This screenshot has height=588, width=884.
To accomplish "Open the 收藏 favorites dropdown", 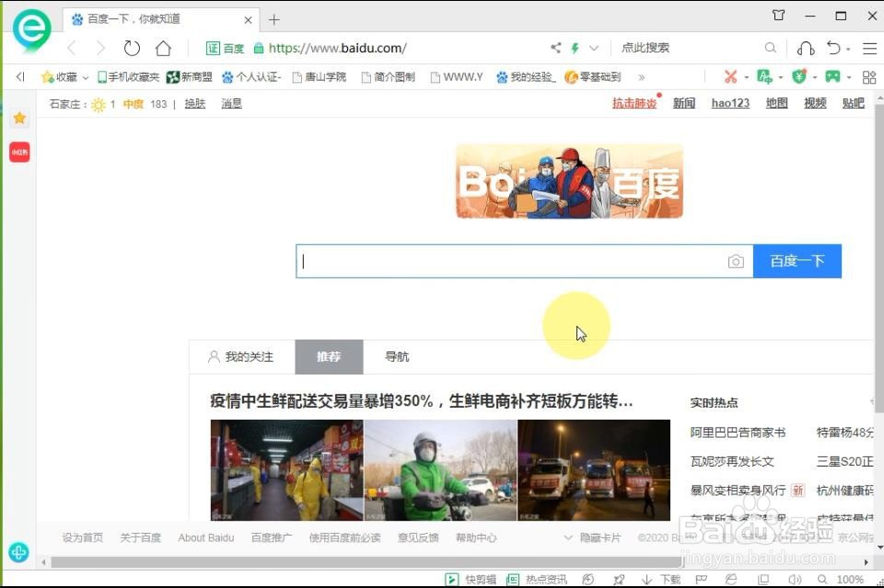I will pyautogui.click(x=64, y=76).
